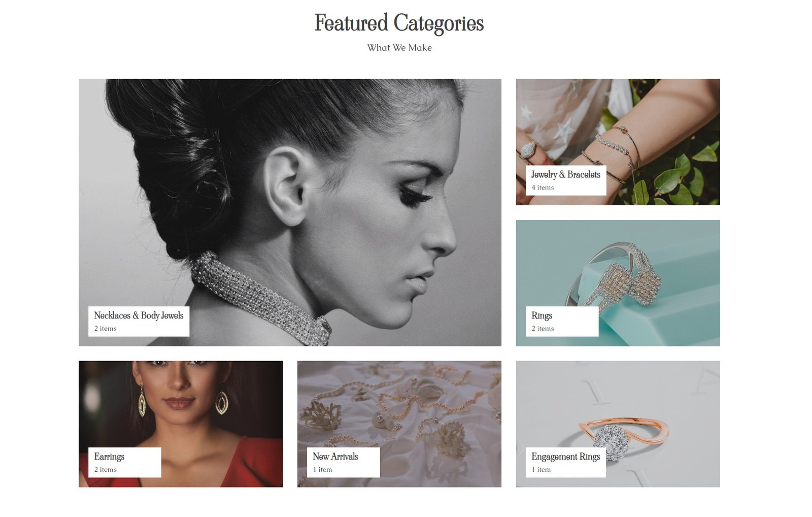Click the bracelets on wrist photo
Viewport: 812px width, 517px height.
coord(618,142)
